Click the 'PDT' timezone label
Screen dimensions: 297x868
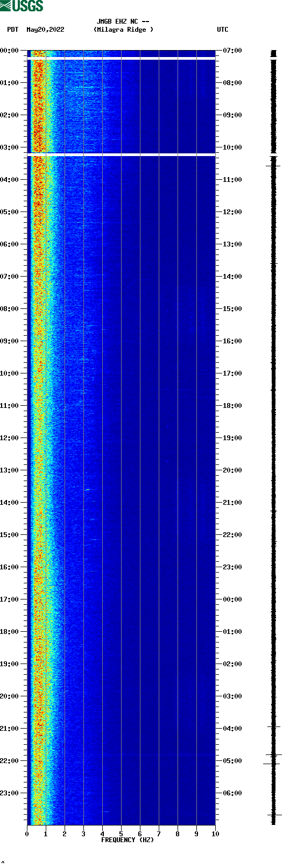click(x=12, y=30)
